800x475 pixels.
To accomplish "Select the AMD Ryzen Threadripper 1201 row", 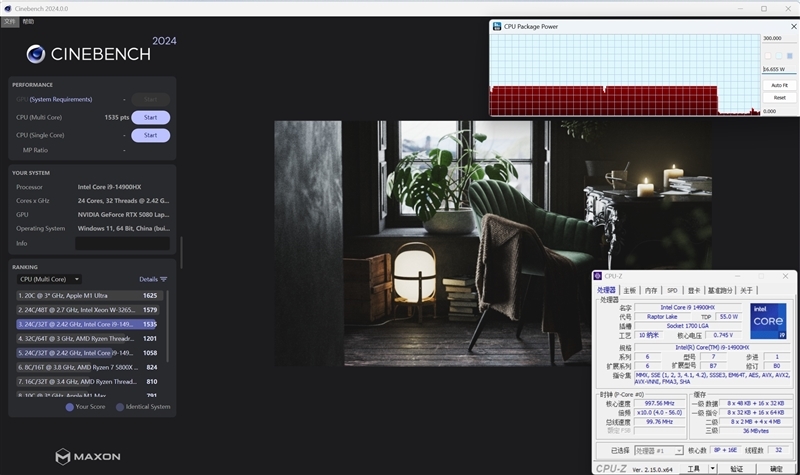I will (89, 338).
